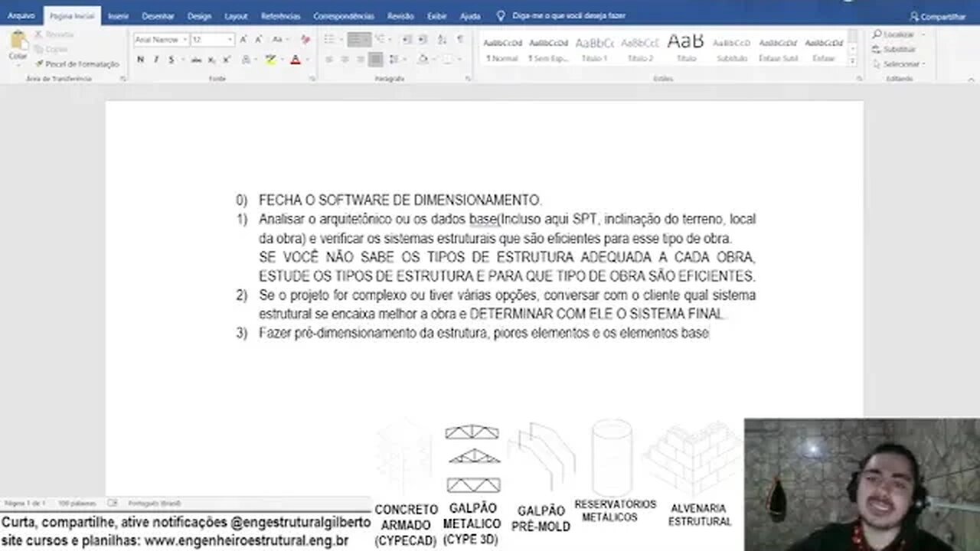This screenshot has height=551, width=980.
Task: Click Copiar in the clipboard group
Action: pos(51,49)
